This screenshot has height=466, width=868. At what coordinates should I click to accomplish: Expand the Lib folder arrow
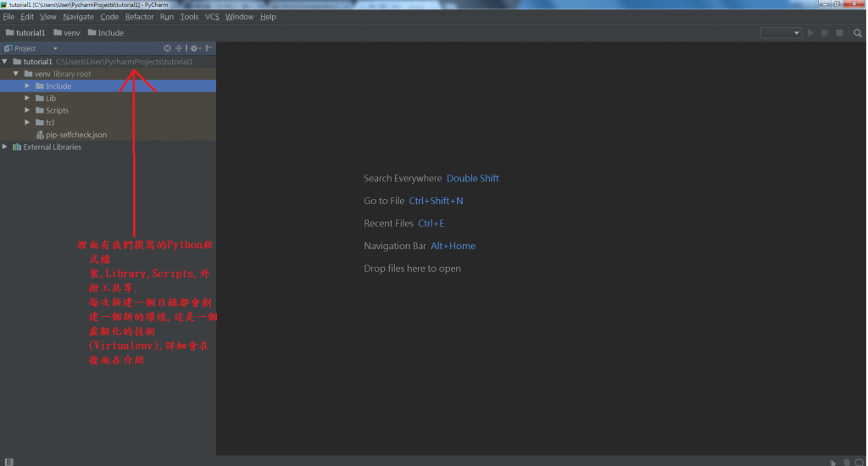tap(27, 98)
